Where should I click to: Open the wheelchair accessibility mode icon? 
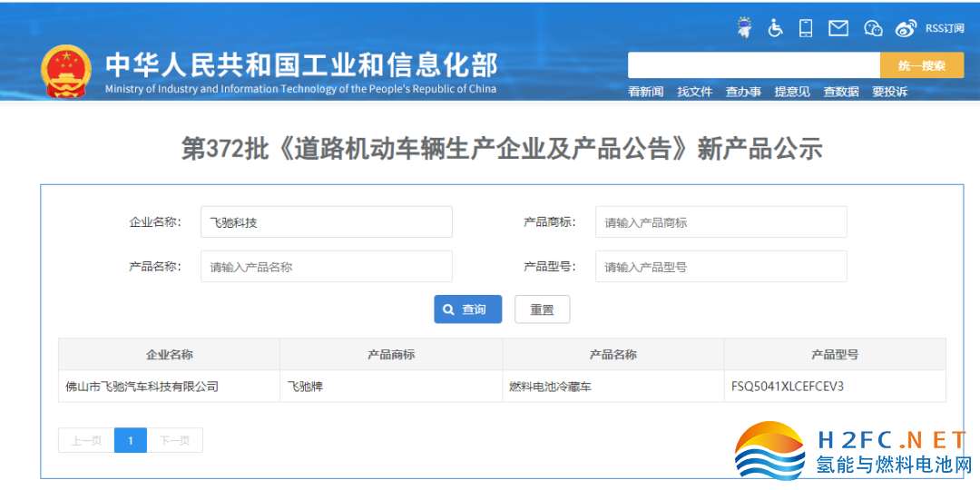pyautogui.click(x=776, y=28)
